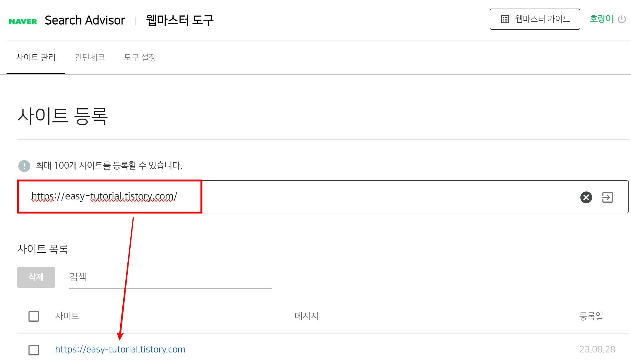This screenshot has width=631, height=364.
Task: Switch to the 간단체크 tab
Action: (90, 57)
